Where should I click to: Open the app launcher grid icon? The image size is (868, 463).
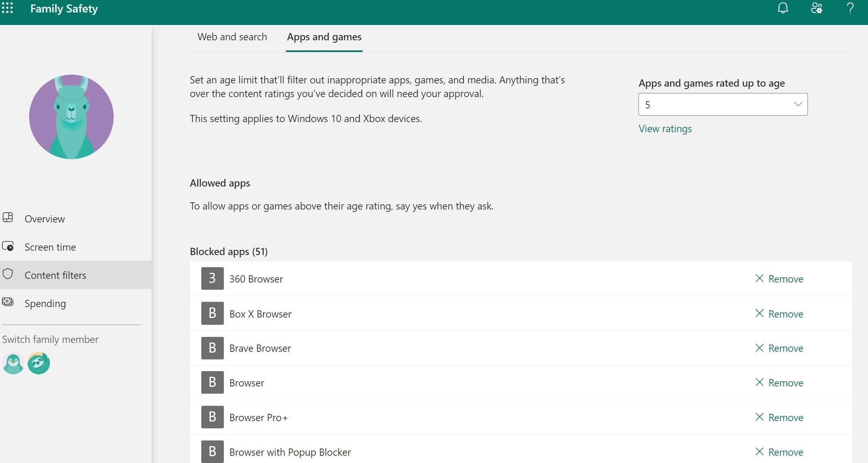click(7, 8)
